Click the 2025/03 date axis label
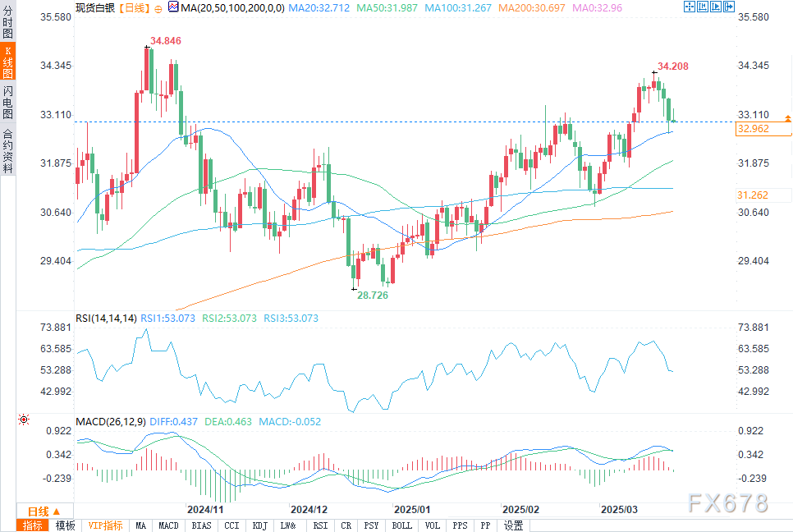Image resolution: width=793 pixels, height=532 pixels. (619, 509)
